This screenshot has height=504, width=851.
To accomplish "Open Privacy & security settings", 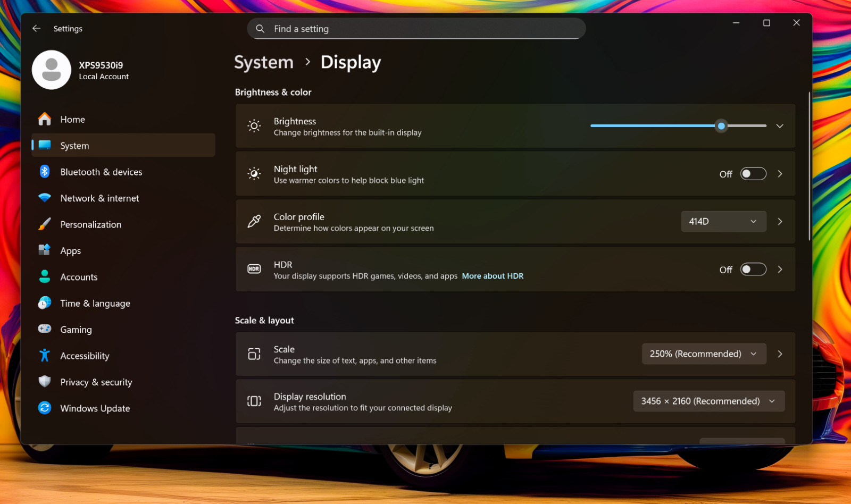I will coord(123,382).
